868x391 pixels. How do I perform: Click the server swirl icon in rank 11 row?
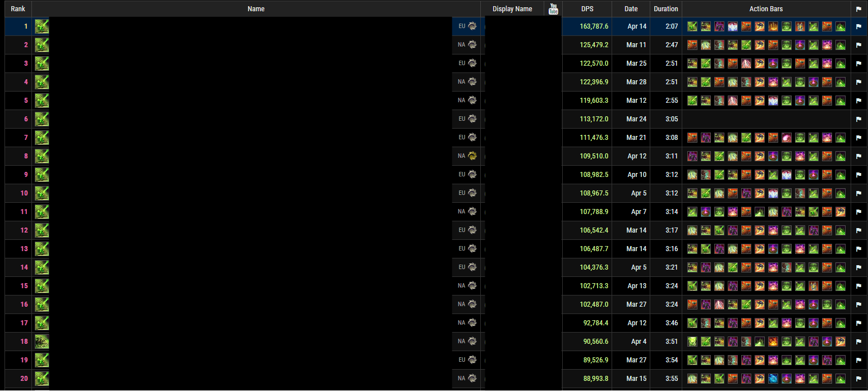click(x=472, y=211)
